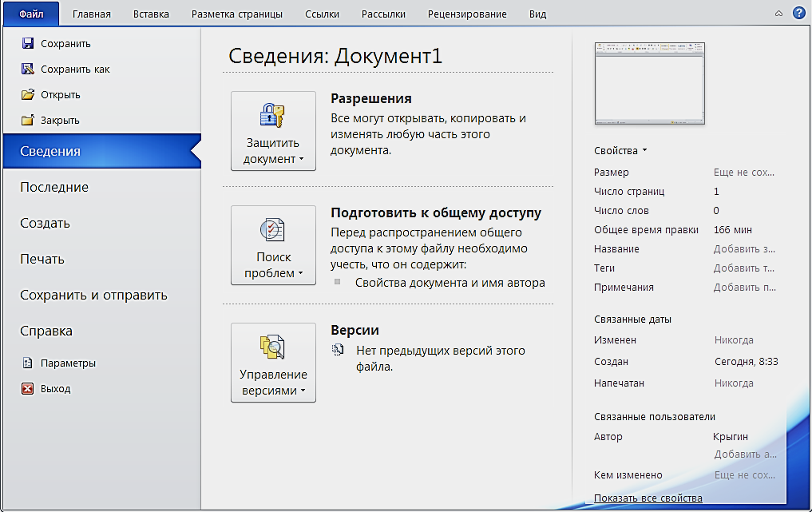Click the Open folder icon
Viewport: 812px width, 512px height.
[28, 94]
